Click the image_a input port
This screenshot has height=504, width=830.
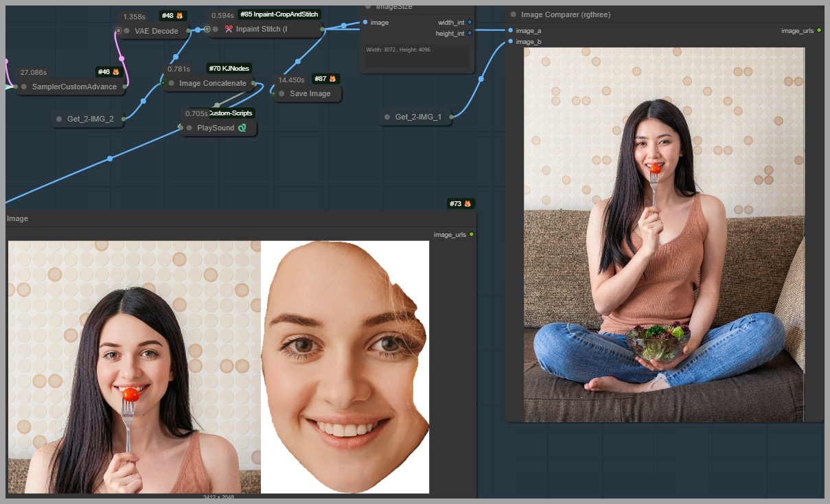click(510, 30)
